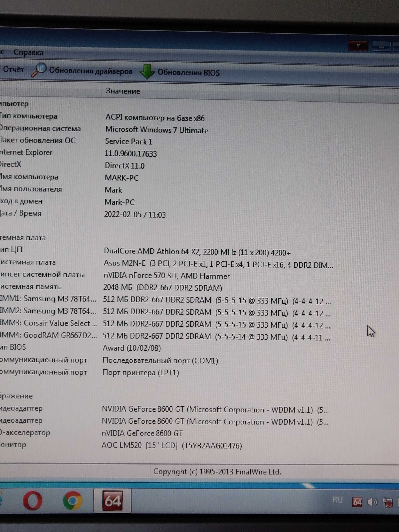Click the Award (10/02/08) BIOS entry

tap(132, 348)
